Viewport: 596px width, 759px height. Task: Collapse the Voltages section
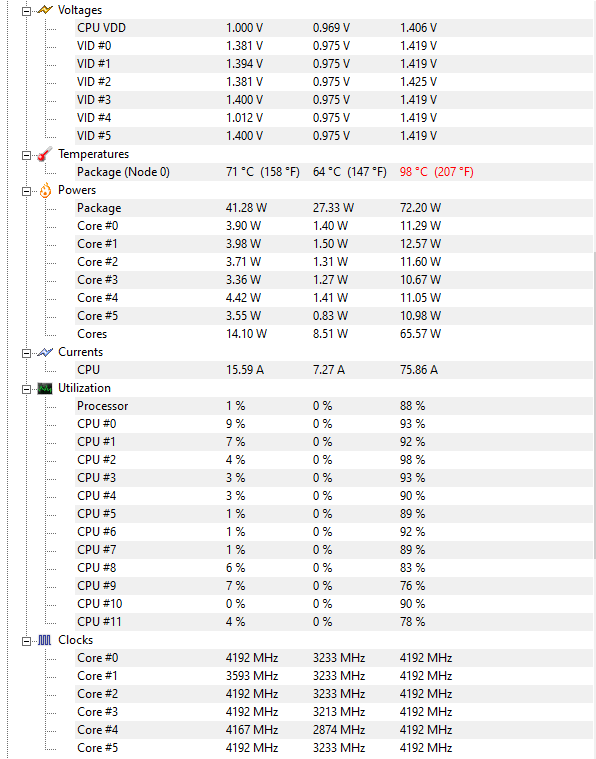(x=26, y=11)
